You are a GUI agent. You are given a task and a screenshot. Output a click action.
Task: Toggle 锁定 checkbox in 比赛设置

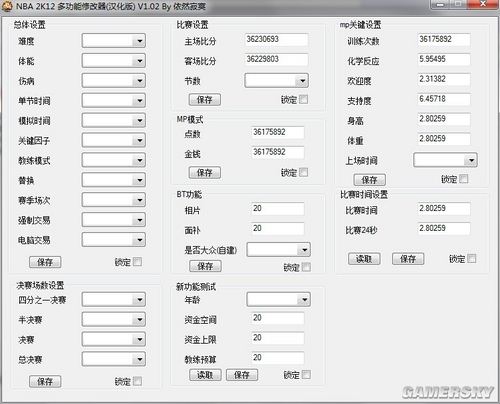(303, 99)
